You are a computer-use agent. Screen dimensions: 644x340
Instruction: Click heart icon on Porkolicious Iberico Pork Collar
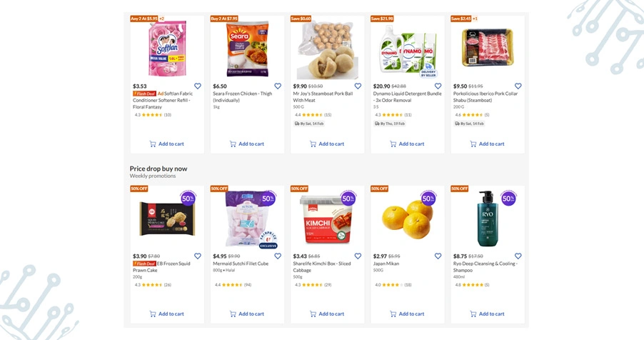[x=518, y=86]
